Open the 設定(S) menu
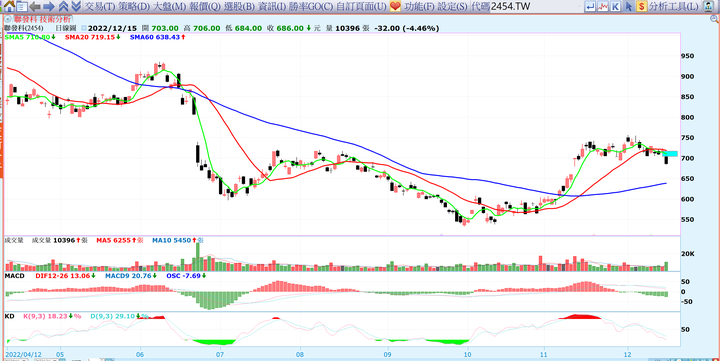 point(452,6)
